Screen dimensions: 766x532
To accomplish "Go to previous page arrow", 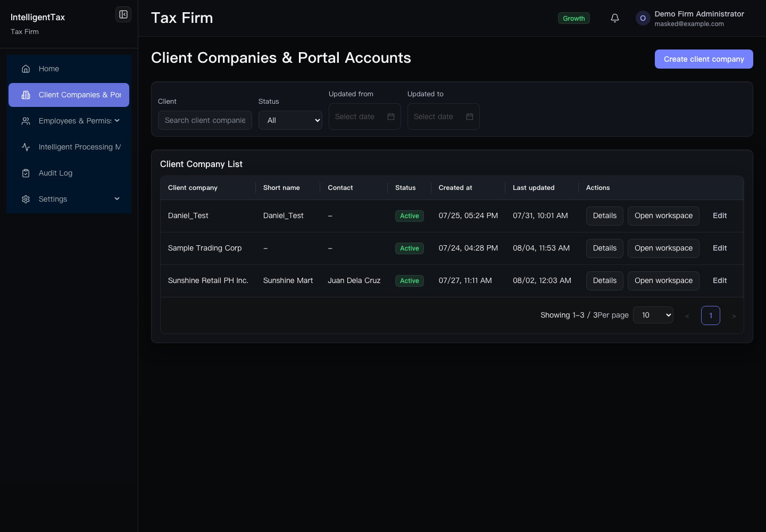I will tap(687, 316).
